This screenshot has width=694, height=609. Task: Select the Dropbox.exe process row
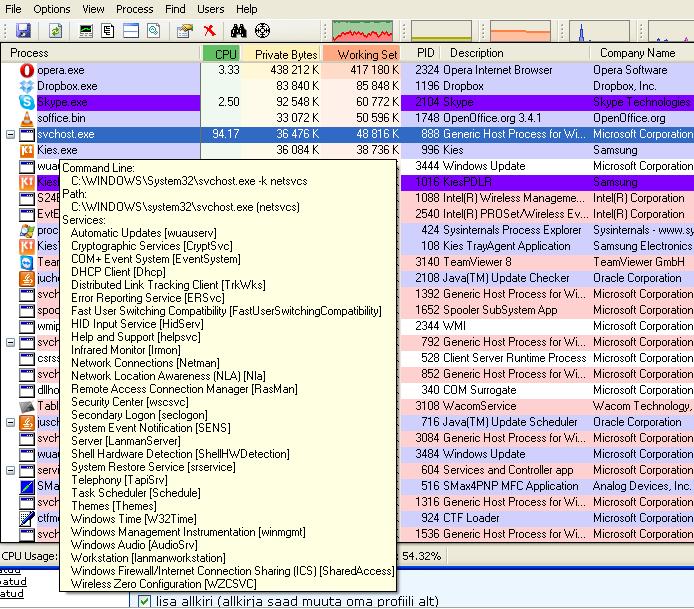tap(347, 86)
